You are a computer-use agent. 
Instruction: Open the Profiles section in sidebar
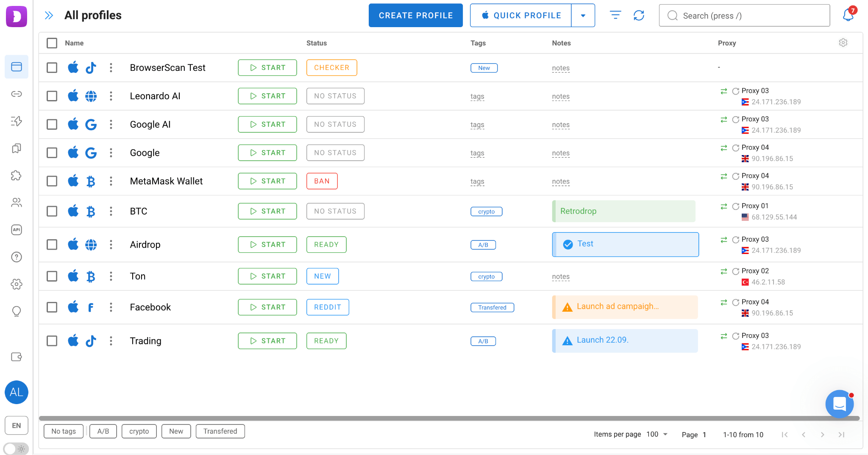tap(17, 67)
